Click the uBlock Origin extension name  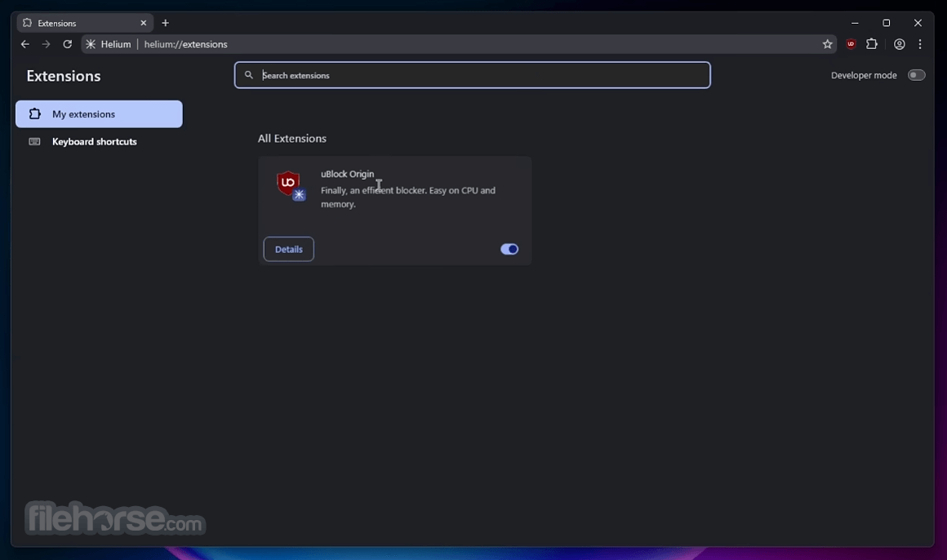click(x=347, y=174)
